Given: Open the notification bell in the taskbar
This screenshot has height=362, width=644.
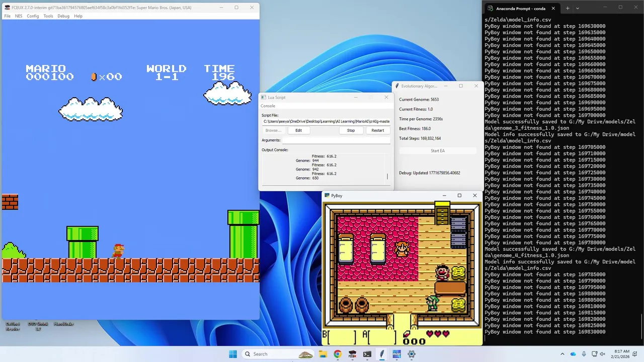Looking at the screenshot, I should click(636, 354).
